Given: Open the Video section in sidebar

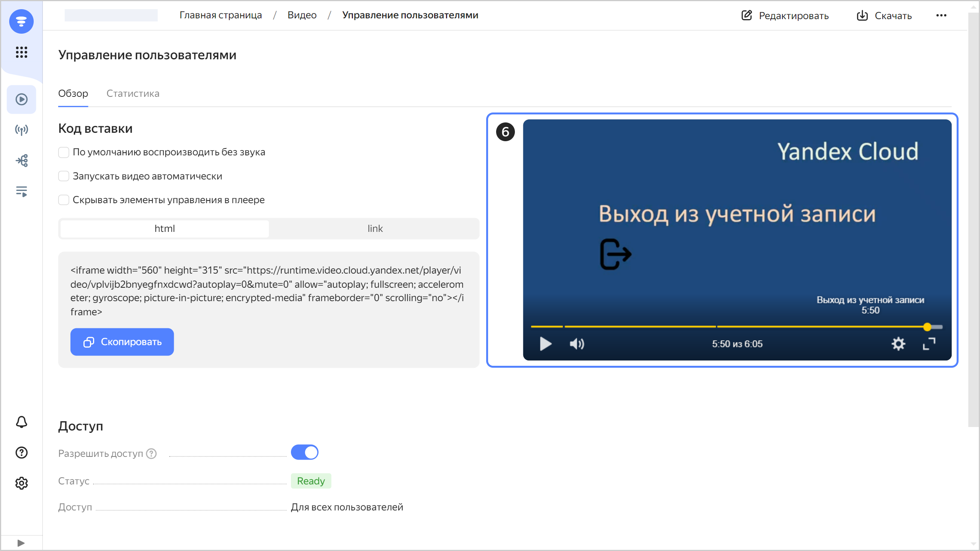Looking at the screenshot, I should pos(21,99).
